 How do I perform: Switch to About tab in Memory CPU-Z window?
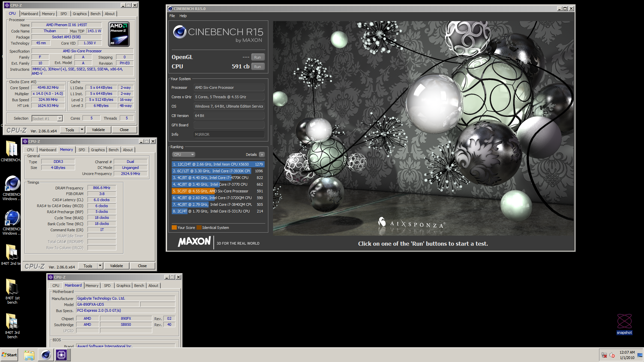128,150
